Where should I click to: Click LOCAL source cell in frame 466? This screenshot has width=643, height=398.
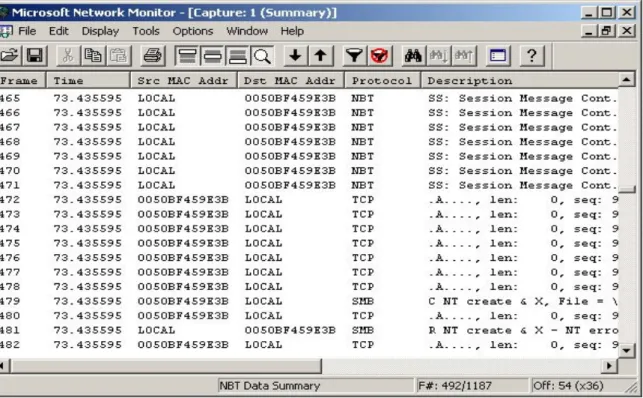click(156, 113)
